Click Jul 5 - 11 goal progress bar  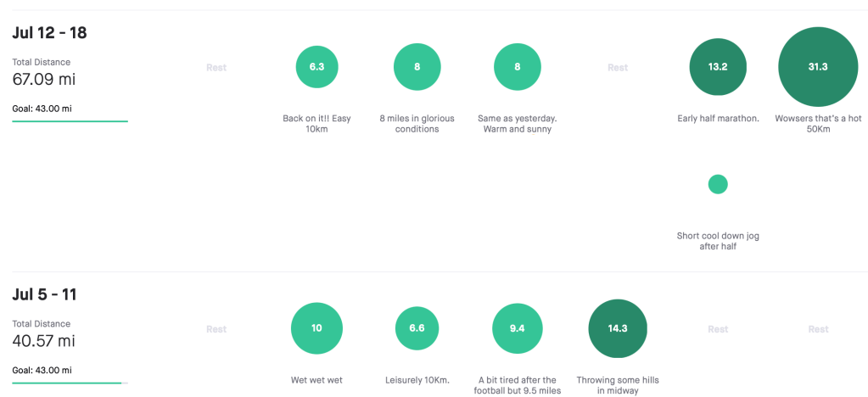(x=70, y=383)
